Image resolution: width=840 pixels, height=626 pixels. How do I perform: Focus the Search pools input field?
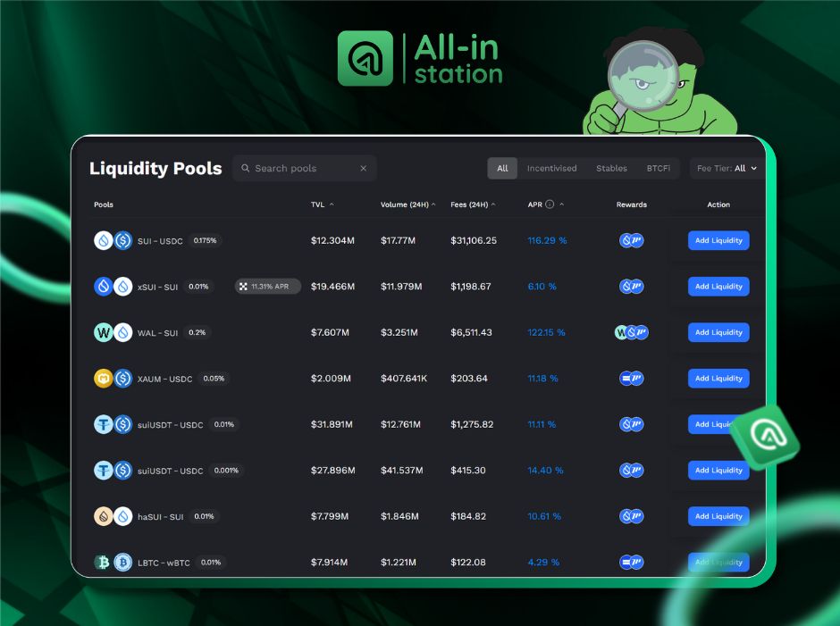305,168
